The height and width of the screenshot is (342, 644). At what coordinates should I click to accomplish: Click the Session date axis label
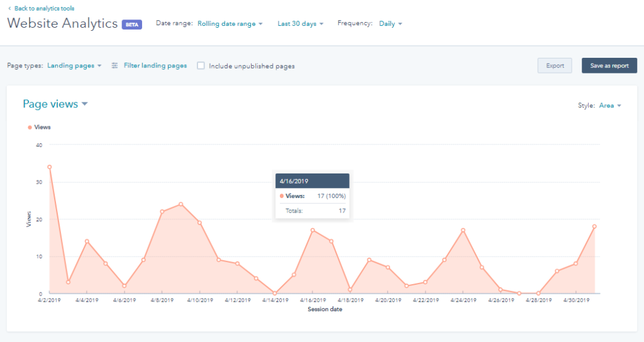[x=325, y=309]
